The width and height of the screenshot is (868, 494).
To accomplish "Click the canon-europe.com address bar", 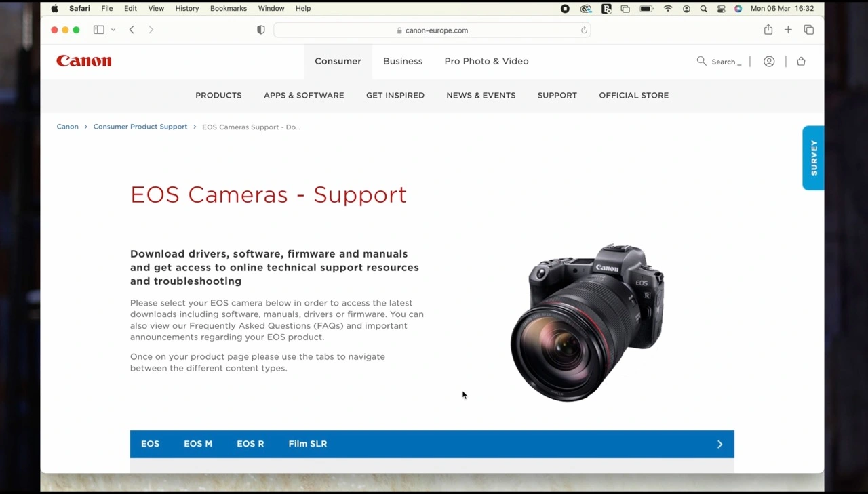I will (432, 30).
